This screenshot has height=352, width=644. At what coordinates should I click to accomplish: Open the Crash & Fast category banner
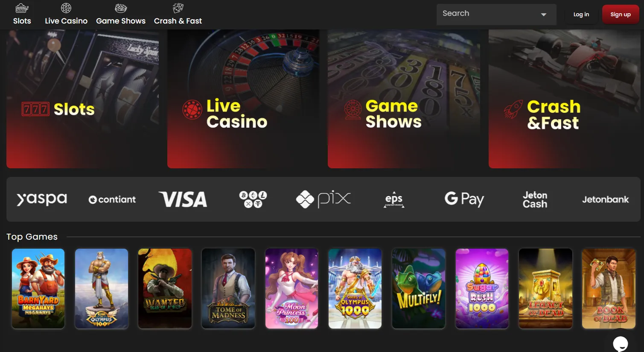click(x=565, y=99)
